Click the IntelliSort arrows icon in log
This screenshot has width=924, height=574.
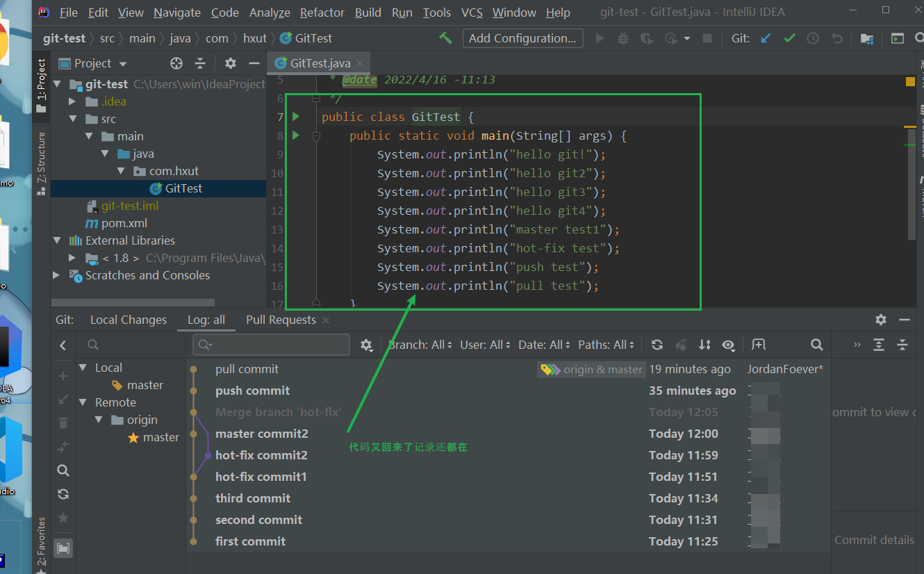coord(704,345)
